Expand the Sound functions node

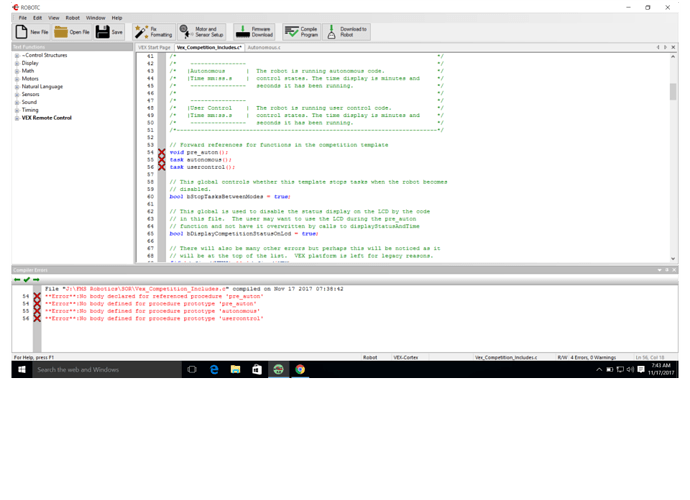pos(17,103)
